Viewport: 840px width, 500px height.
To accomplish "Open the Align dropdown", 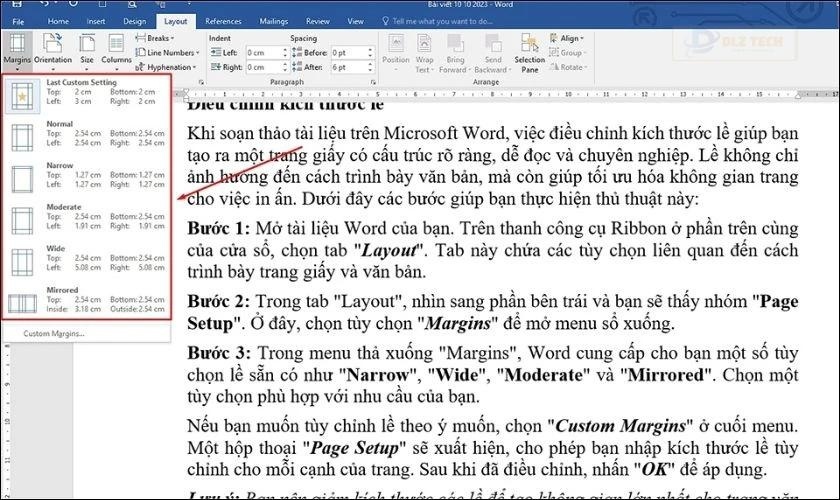I will click(567, 38).
